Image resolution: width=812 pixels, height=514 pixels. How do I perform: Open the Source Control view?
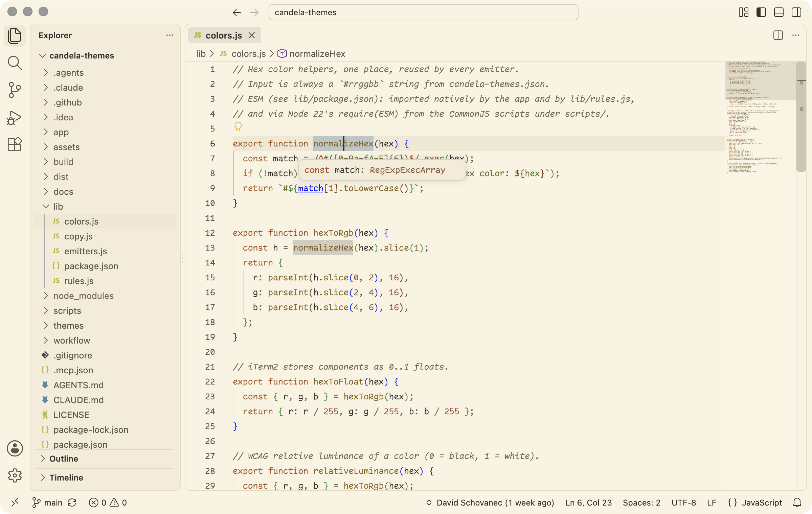15,90
